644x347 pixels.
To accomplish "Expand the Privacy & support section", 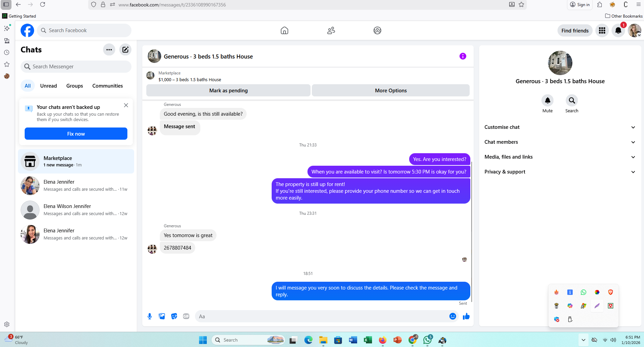I will (x=560, y=172).
